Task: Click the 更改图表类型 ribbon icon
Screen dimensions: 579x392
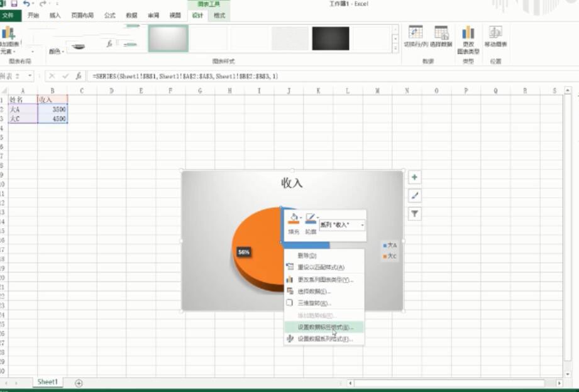Action: [x=468, y=33]
